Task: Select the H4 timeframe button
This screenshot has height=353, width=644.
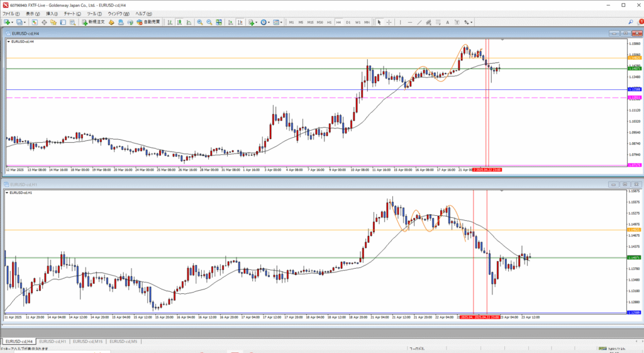Action: coord(338,22)
